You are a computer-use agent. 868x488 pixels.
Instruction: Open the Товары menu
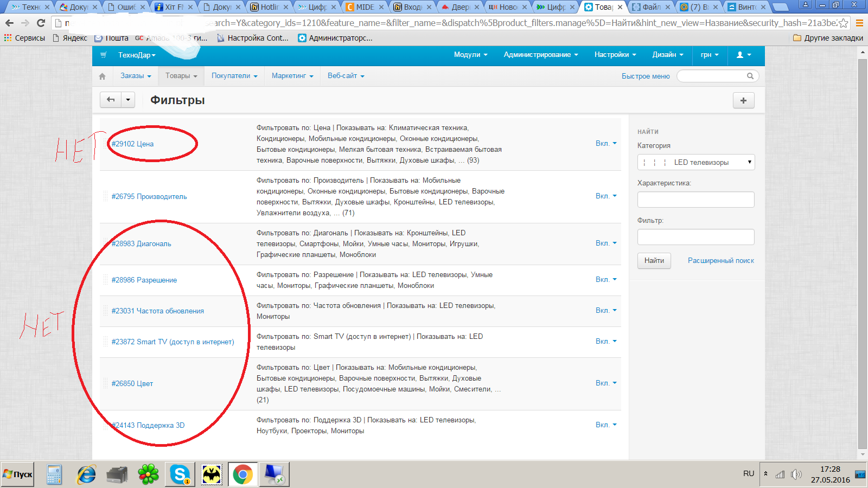[x=181, y=76]
